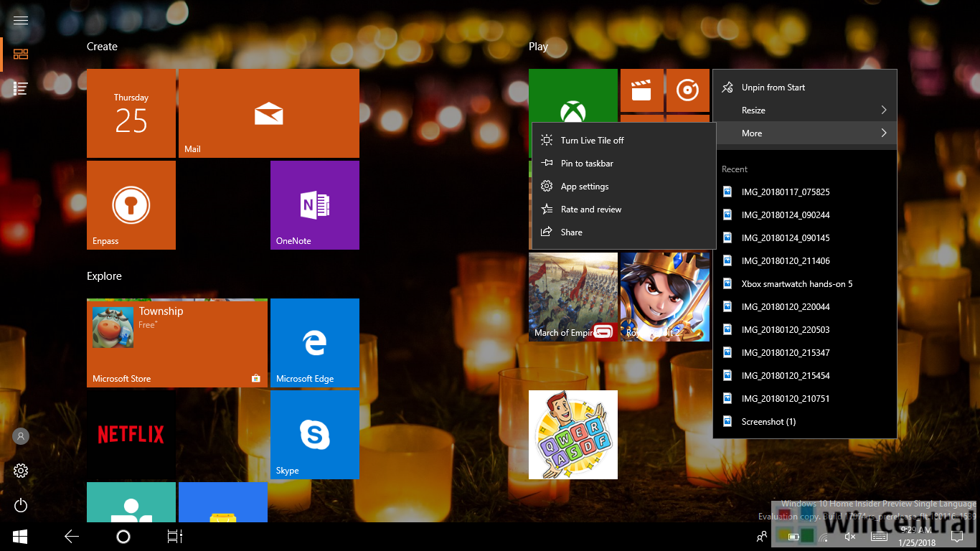
Task: Click the muted volume tray icon
Action: tap(851, 536)
